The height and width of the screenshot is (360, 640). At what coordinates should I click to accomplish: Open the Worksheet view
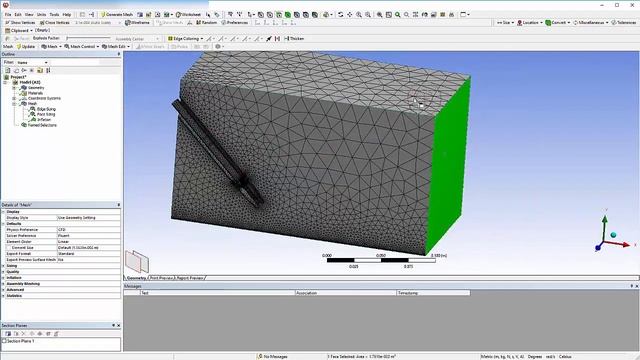[188, 14]
